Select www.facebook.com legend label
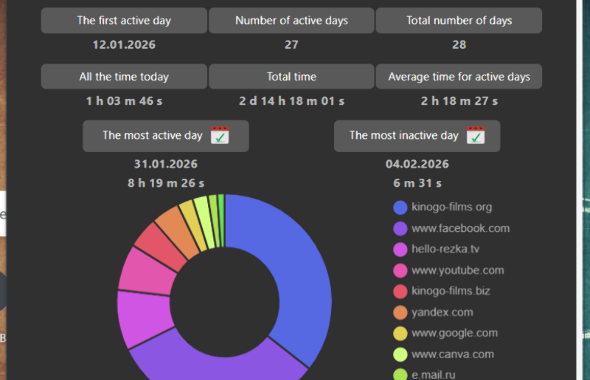590x380 pixels. [461, 228]
